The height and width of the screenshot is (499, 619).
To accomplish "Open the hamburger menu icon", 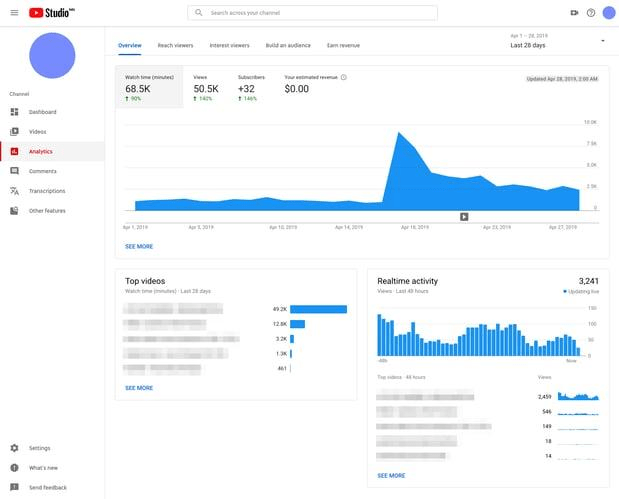I will (x=14, y=13).
